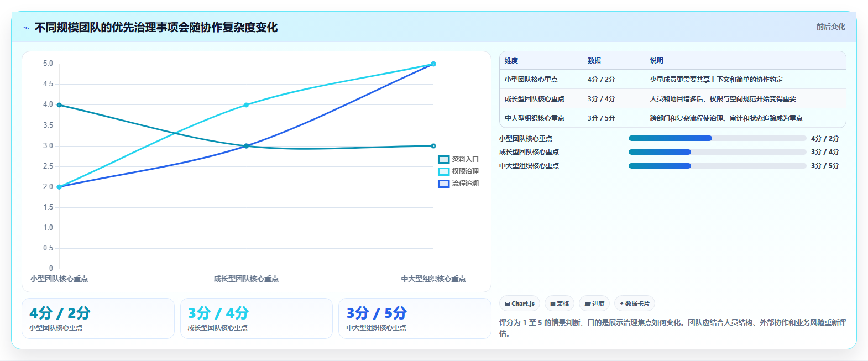Screen dimensions: 868x361
Task: Click 资料入口 data point at 4.0
Action: coord(59,105)
